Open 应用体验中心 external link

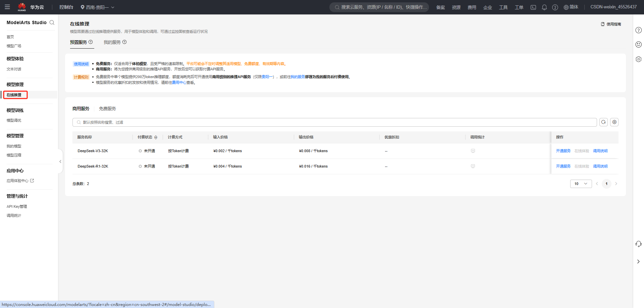20,181
